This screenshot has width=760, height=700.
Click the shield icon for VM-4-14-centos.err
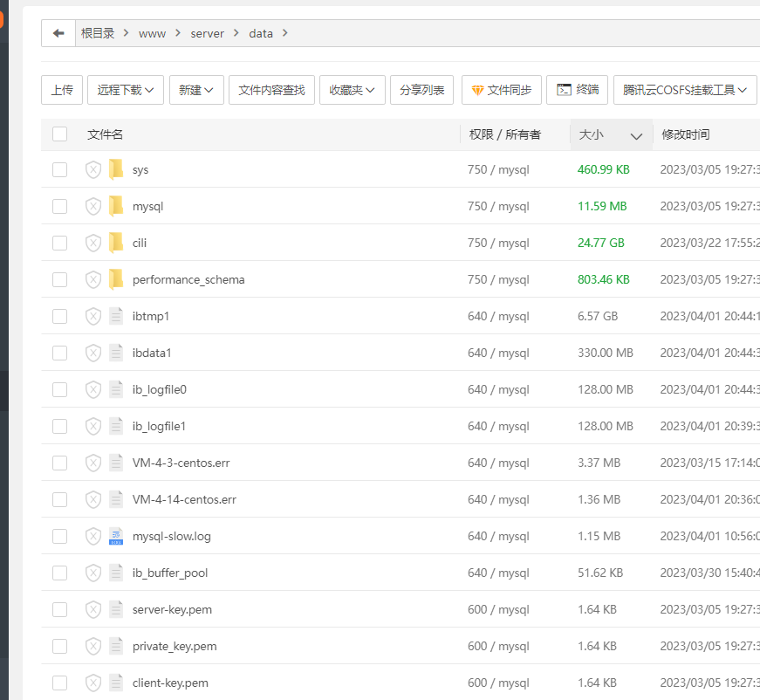[93, 500]
